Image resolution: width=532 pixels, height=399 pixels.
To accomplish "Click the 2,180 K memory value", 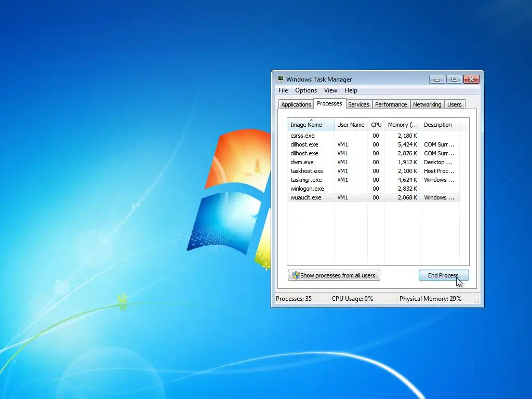I will click(407, 136).
